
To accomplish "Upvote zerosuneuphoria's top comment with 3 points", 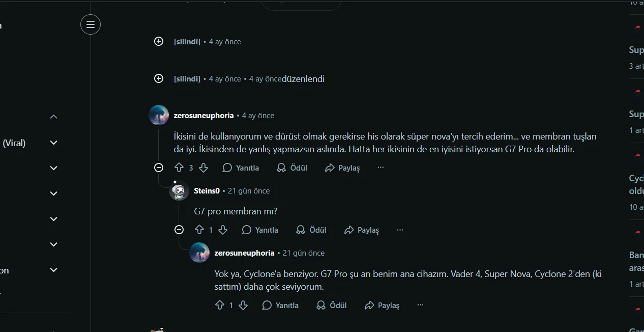I will (x=179, y=168).
